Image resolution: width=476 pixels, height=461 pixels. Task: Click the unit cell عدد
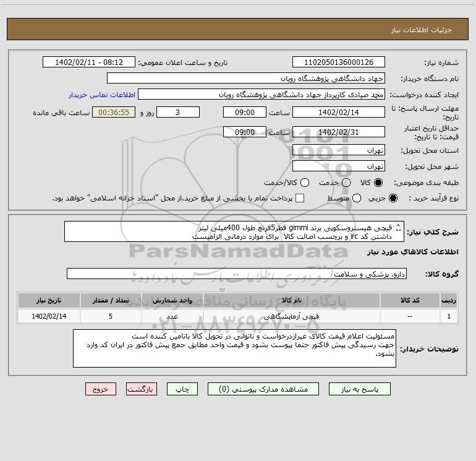[172, 316]
